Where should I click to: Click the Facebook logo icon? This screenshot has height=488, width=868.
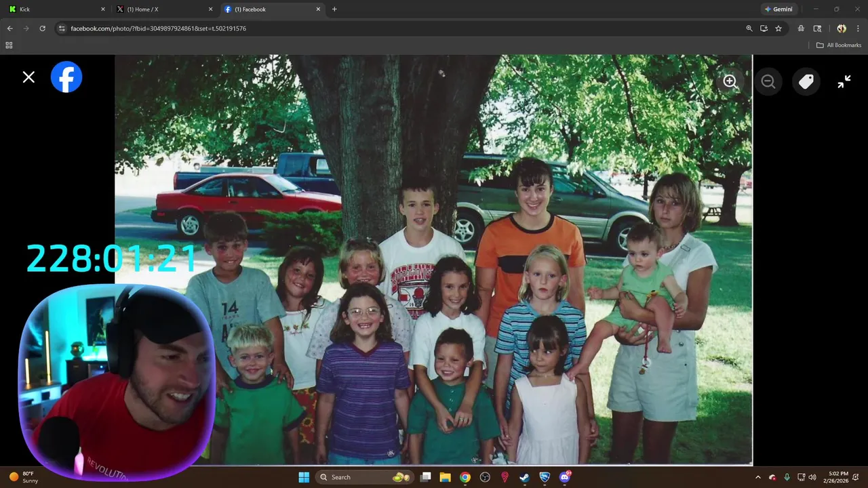pyautogui.click(x=66, y=77)
